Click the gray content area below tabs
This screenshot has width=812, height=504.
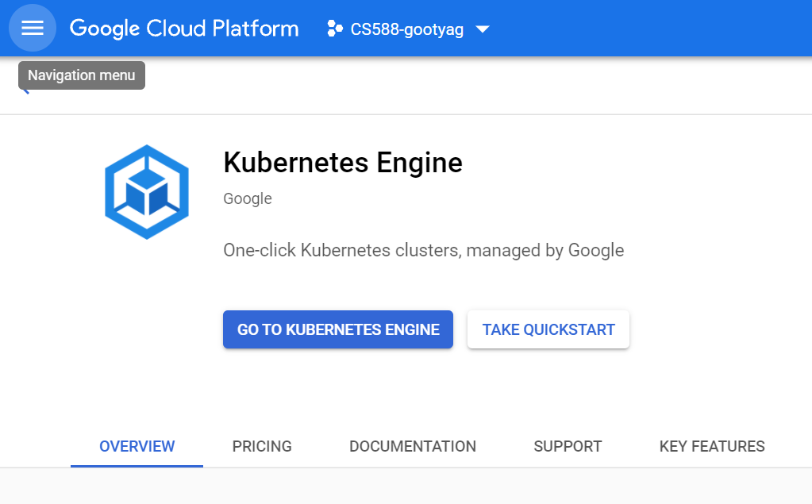pos(406,487)
